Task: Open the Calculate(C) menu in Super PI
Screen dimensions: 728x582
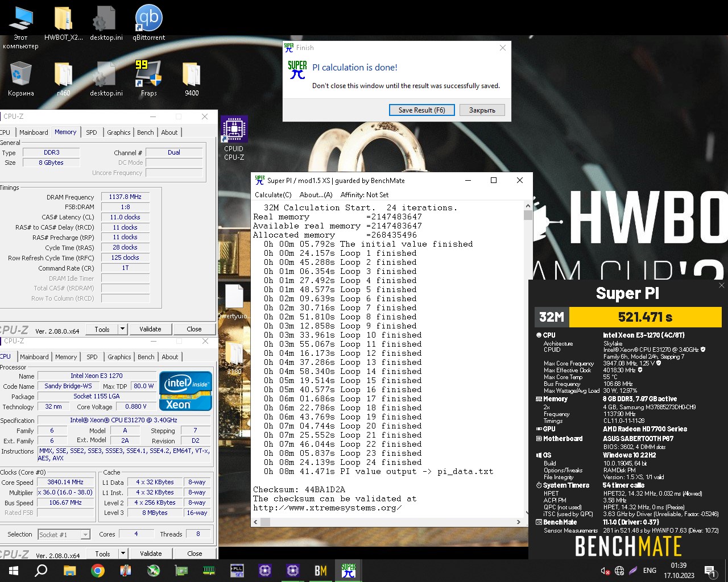Action: 273,194
